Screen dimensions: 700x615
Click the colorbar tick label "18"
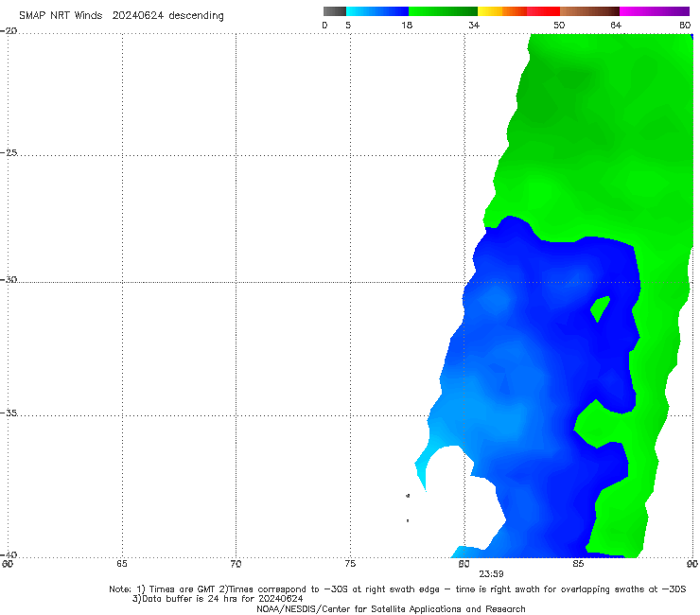[x=407, y=25]
